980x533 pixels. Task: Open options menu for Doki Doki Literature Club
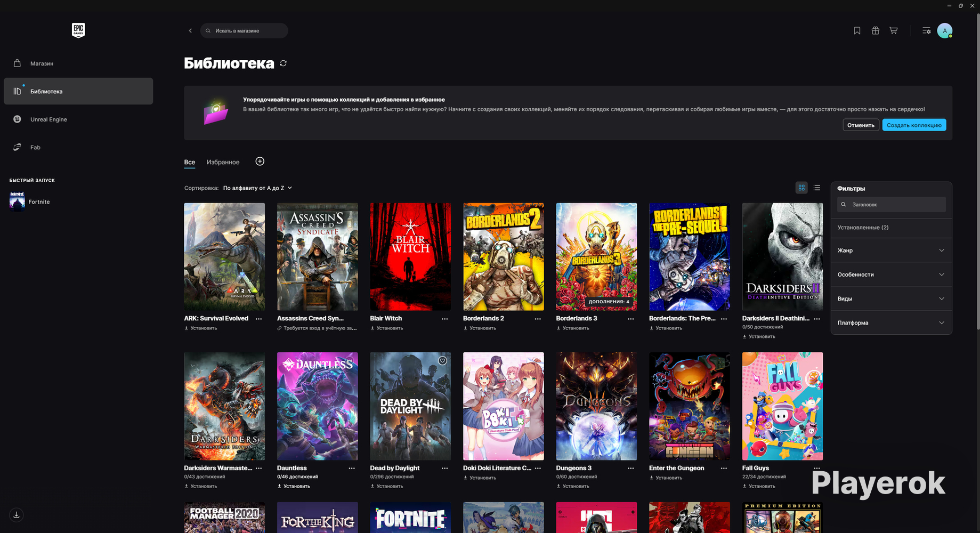tap(538, 468)
